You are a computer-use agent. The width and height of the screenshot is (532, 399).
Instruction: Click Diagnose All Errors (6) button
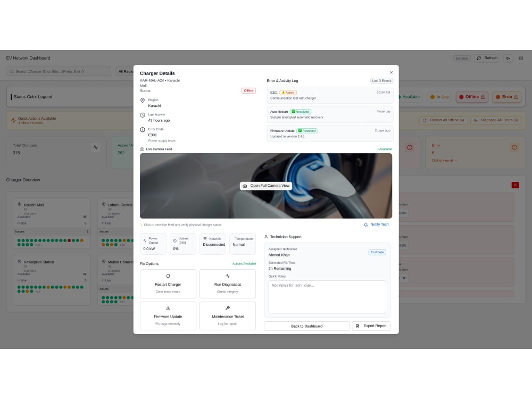point(496,120)
